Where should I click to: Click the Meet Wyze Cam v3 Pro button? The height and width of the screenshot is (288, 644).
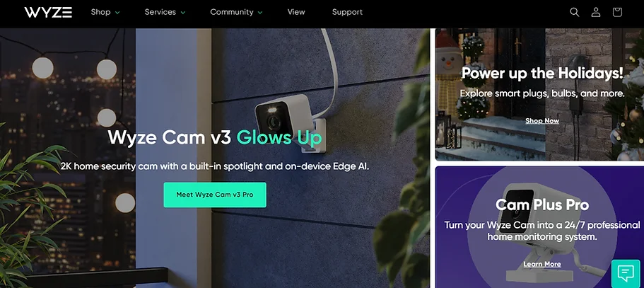215,195
